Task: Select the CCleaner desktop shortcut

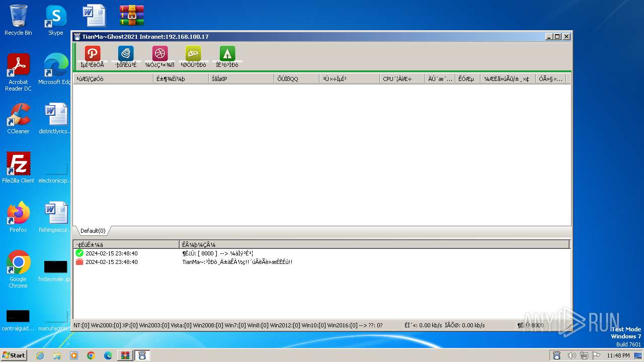Action: [18, 119]
